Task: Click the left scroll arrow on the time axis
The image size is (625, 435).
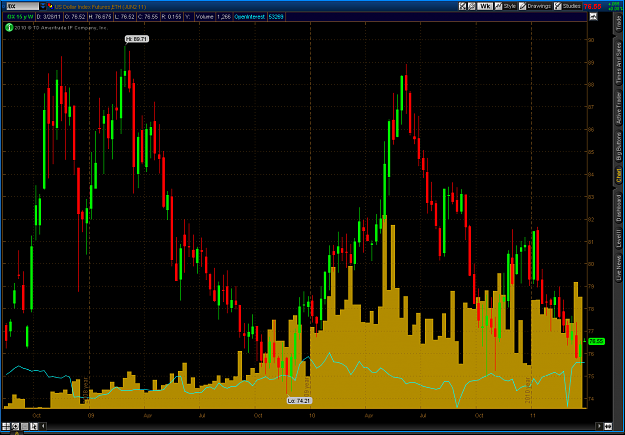Action: coord(43,426)
